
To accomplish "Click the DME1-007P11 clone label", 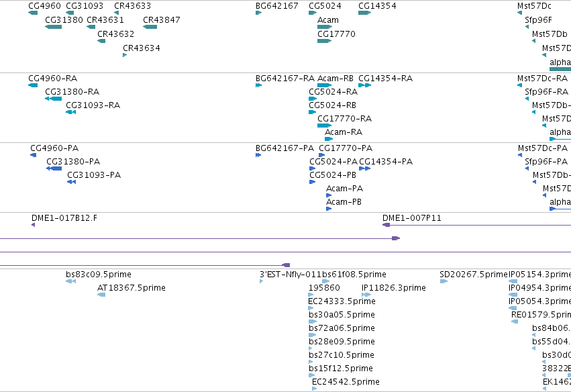I will (x=412, y=218).
